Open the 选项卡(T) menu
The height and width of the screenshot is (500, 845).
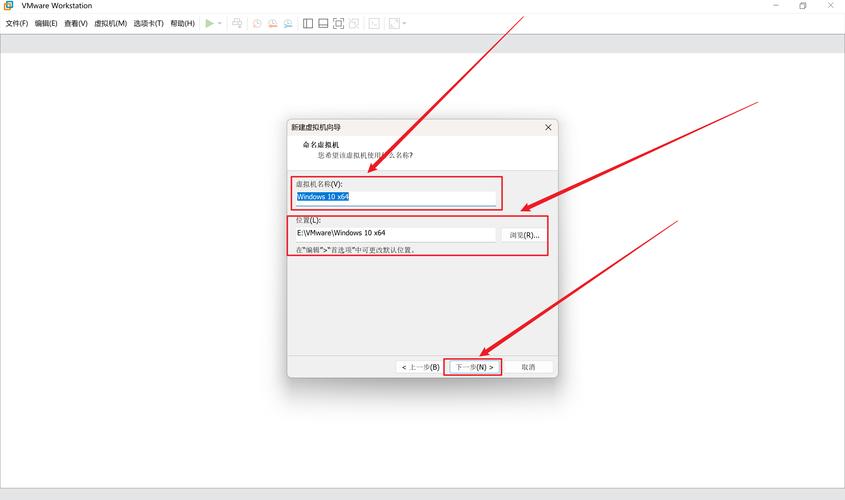(x=148, y=23)
